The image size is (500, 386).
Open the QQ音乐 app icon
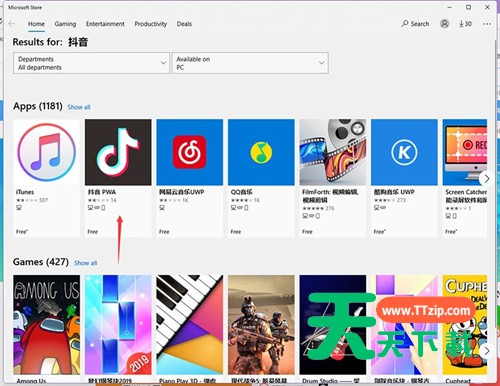261,152
